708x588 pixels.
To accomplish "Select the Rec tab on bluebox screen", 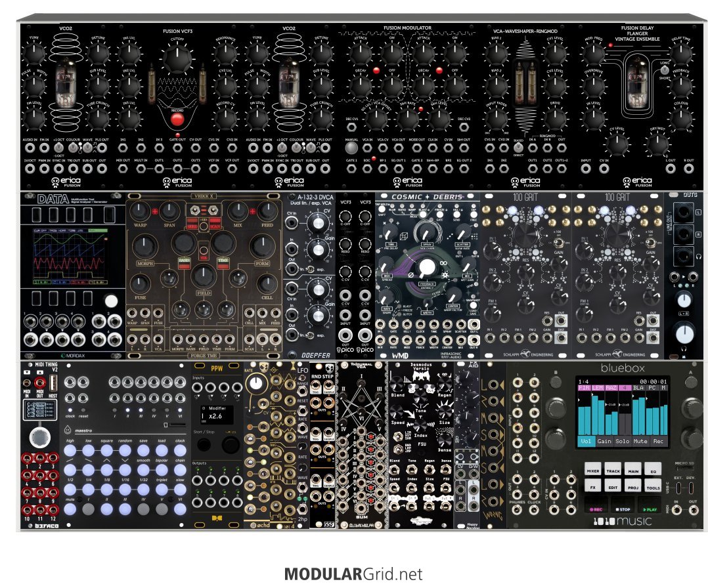I will [658, 441].
